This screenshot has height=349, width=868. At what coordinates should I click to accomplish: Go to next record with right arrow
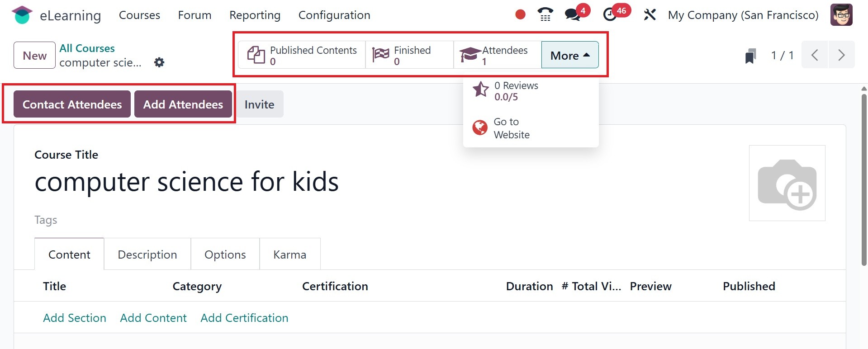pyautogui.click(x=841, y=55)
